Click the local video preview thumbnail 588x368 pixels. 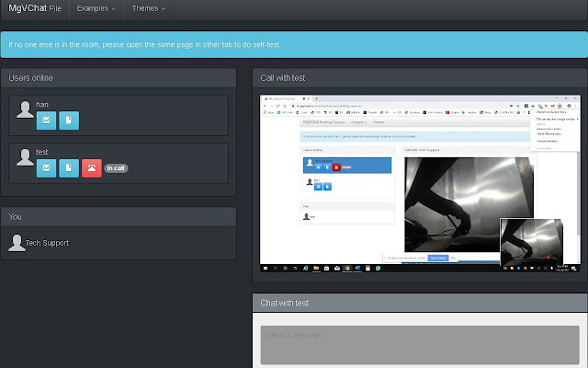(531, 242)
